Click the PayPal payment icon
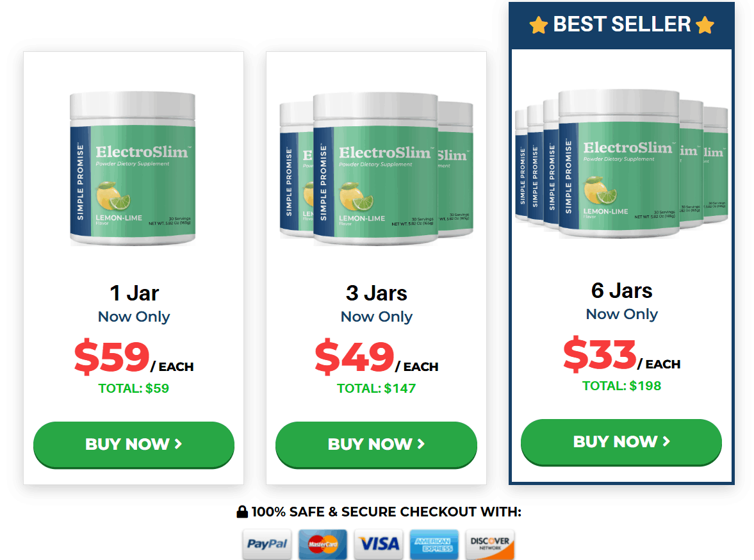This screenshot has width=754, height=560. (267, 544)
